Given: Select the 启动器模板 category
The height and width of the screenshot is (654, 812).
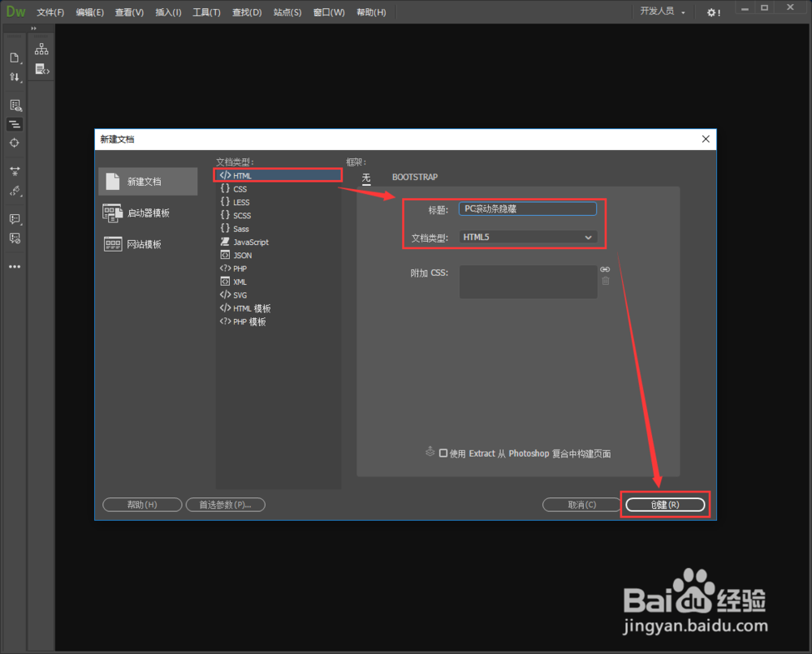Looking at the screenshot, I should pyautogui.click(x=148, y=214).
